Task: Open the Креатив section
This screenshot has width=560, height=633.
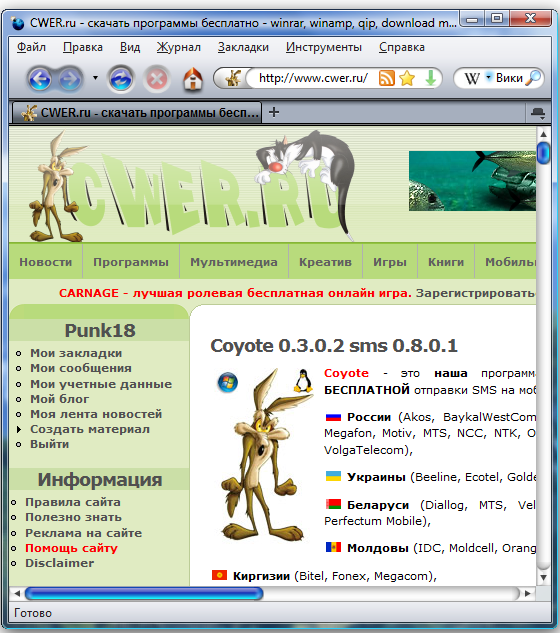Action: [x=325, y=262]
